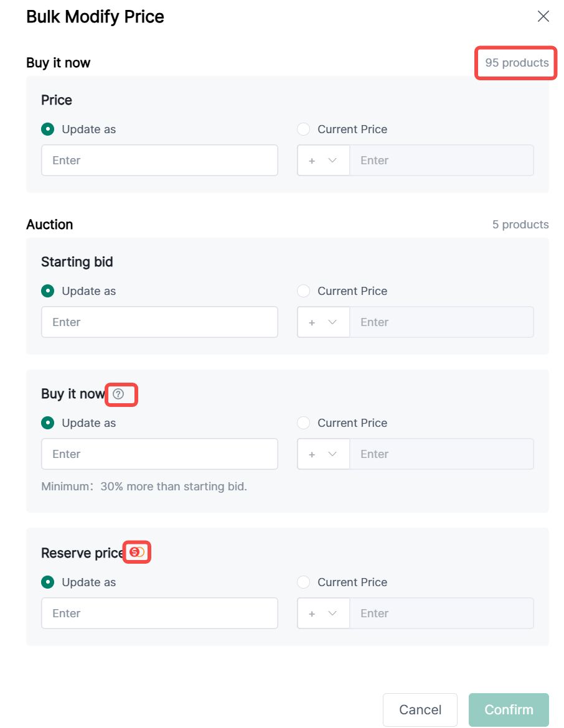This screenshot has height=728, width=564.
Task: Click the Reserve price coin icon
Action: click(136, 552)
